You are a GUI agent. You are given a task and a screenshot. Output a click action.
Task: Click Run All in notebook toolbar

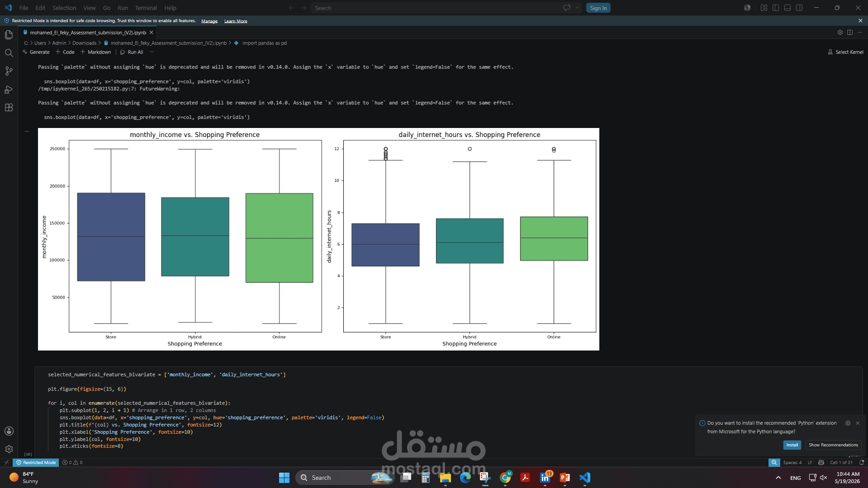(132, 52)
